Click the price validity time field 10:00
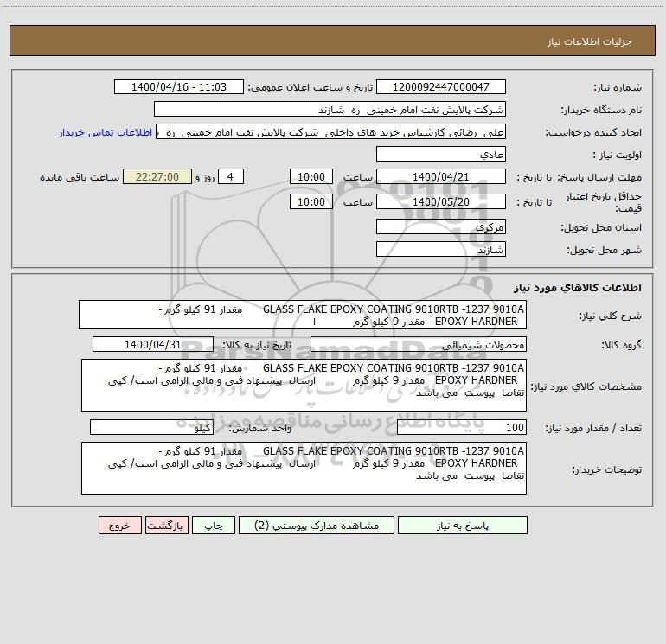 coord(311,201)
